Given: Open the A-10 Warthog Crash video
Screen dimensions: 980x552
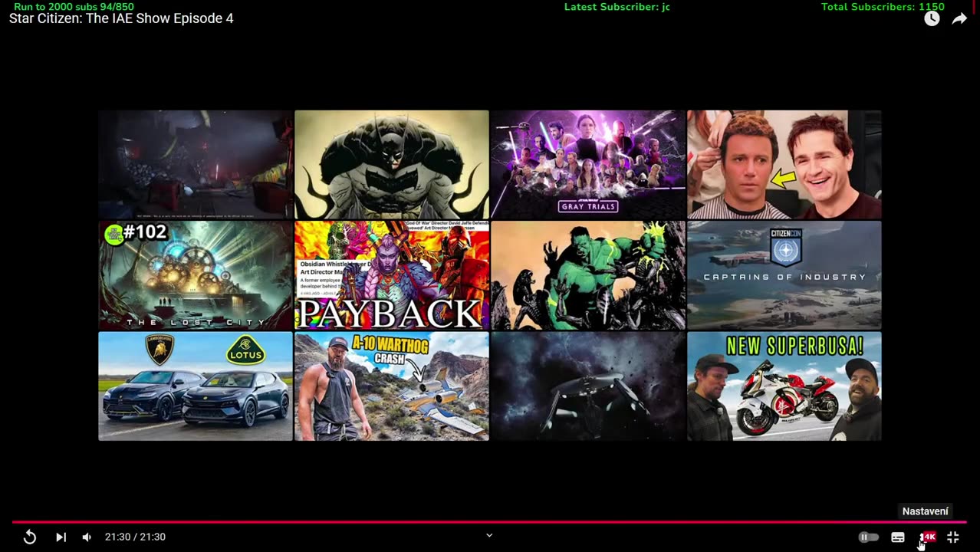Looking at the screenshot, I should (392, 386).
